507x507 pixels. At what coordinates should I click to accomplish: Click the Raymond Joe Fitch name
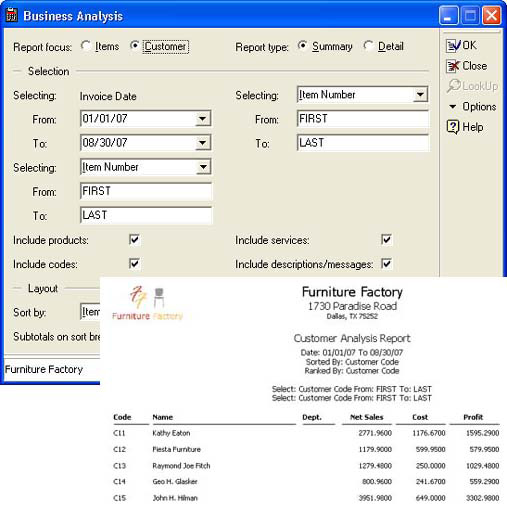click(x=181, y=466)
